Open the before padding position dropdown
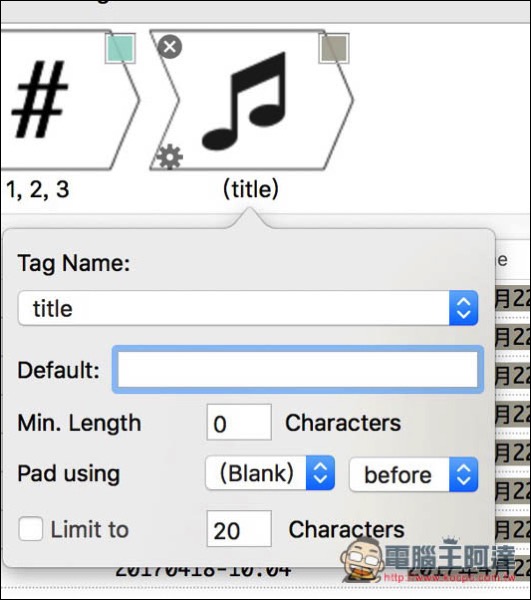 pyautogui.click(x=414, y=474)
